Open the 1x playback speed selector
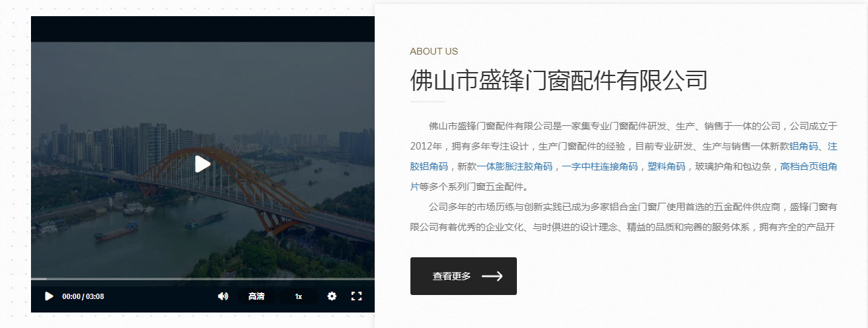 click(x=299, y=296)
